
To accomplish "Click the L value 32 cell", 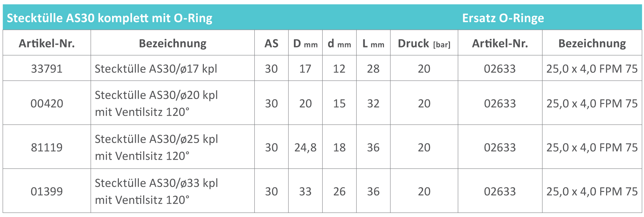I will coord(373,103).
